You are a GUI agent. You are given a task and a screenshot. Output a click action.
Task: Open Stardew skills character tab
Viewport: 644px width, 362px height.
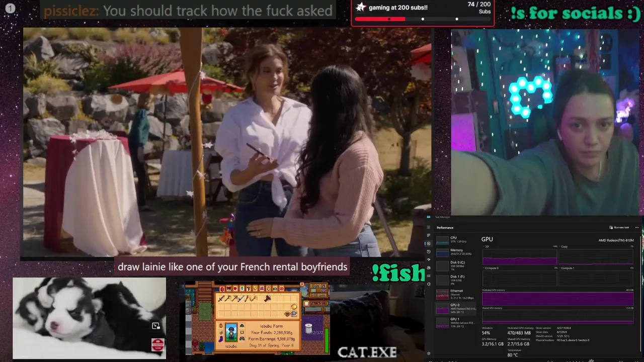pyautogui.click(x=228, y=289)
